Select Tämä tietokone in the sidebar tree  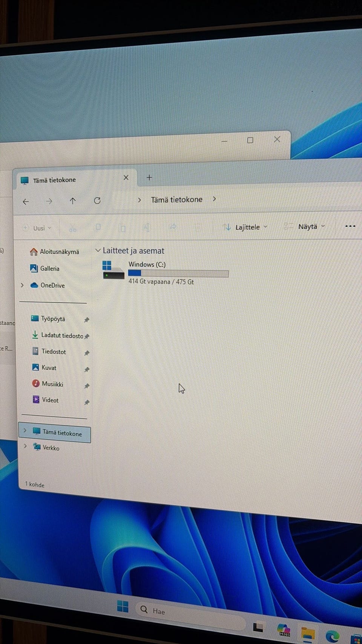[x=55, y=432]
